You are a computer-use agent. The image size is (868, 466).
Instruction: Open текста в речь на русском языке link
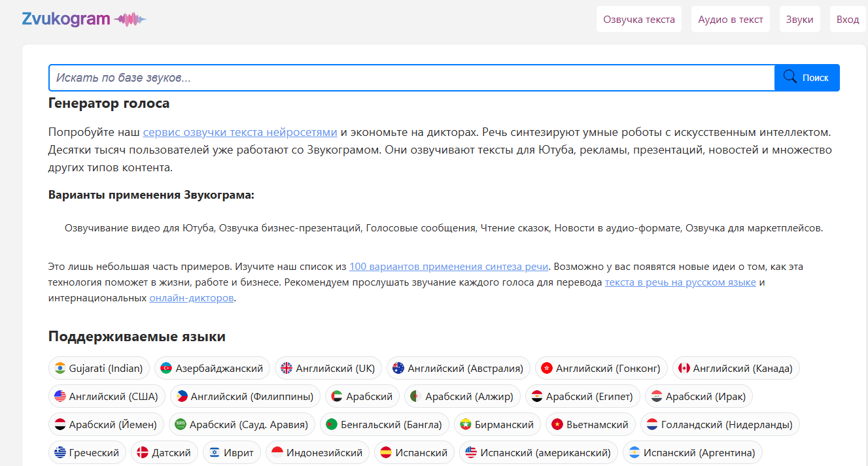pos(681,282)
